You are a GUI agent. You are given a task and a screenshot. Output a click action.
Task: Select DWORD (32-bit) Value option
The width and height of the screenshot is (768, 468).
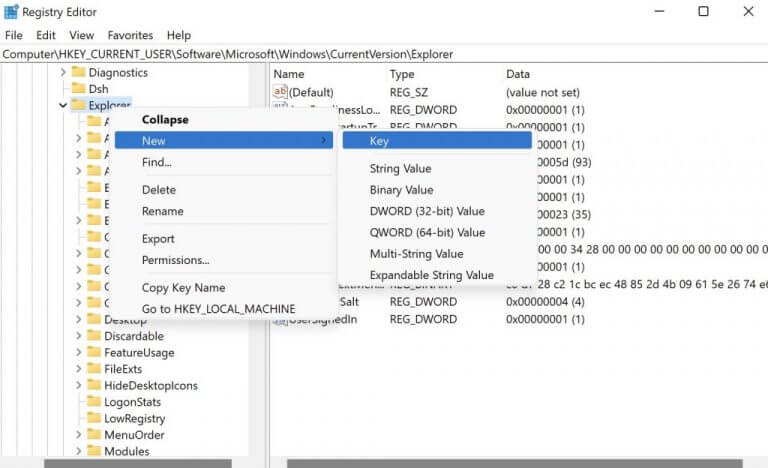click(427, 211)
